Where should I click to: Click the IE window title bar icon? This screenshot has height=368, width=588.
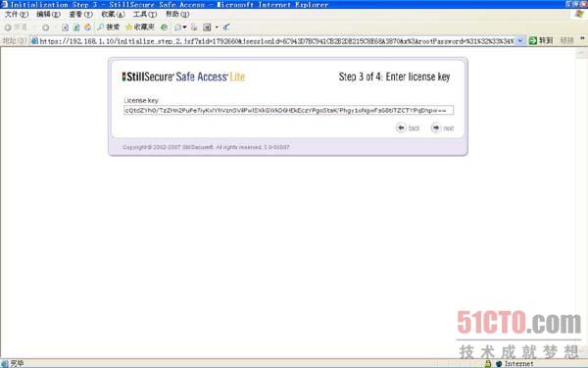pyautogui.click(x=4, y=5)
